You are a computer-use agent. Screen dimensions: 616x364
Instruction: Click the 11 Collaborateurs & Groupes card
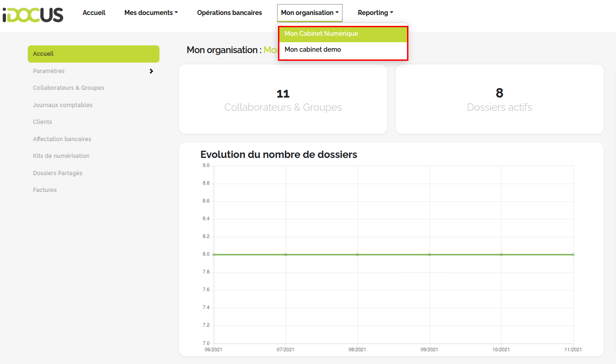pyautogui.click(x=283, y=99)
